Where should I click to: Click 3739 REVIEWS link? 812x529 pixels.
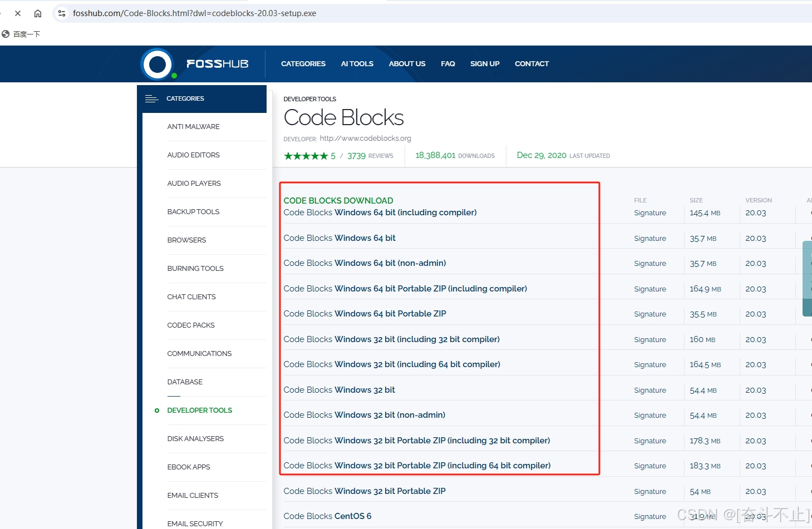coord(370,156)
